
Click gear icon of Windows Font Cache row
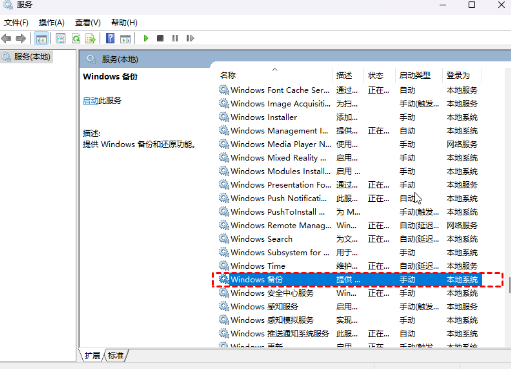224,90
